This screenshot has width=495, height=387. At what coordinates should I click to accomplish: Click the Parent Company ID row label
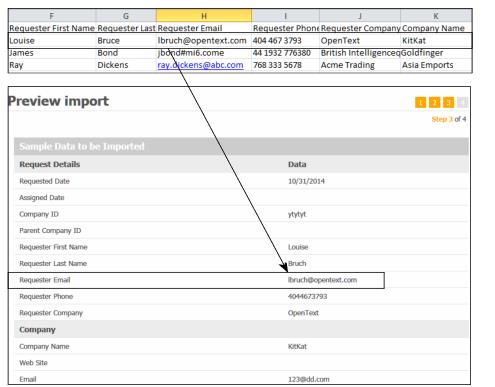[50, 231]
